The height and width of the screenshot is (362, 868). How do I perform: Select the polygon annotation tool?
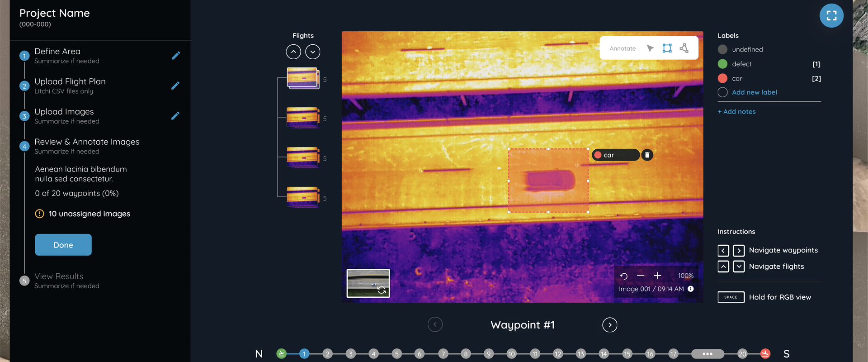click(x=684, y=48)
